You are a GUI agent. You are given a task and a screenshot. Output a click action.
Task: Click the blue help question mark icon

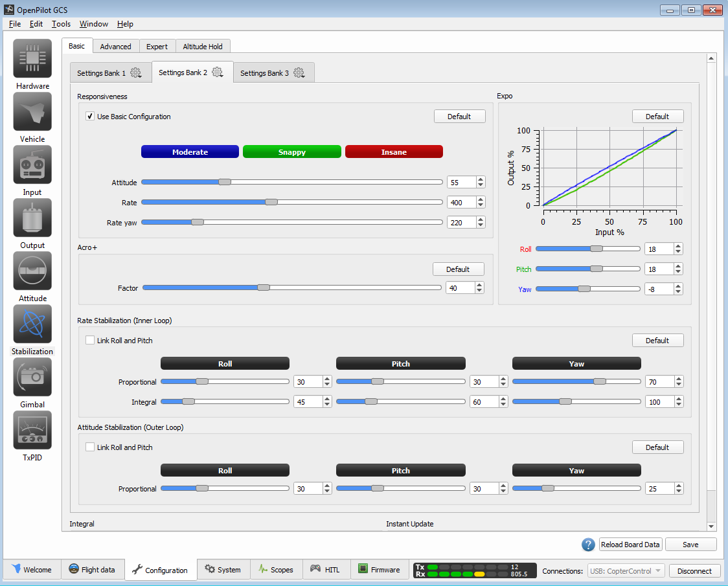588,545
